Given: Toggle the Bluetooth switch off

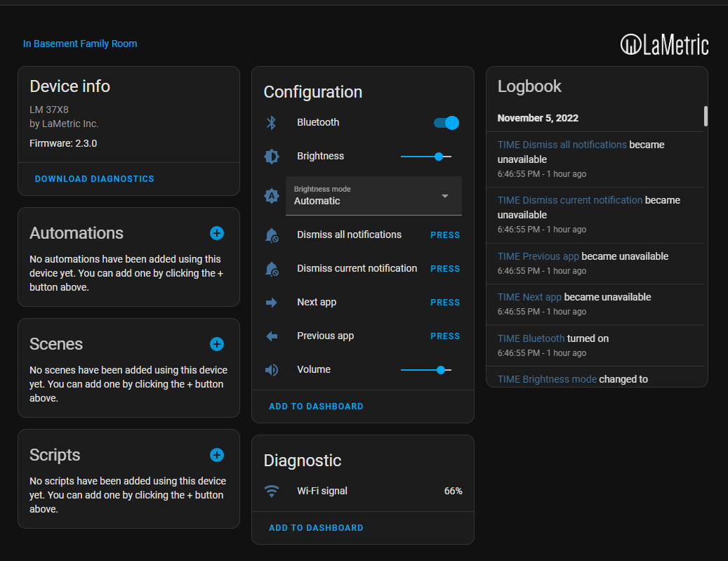Looking at the screenshot, I should (446, 123).
